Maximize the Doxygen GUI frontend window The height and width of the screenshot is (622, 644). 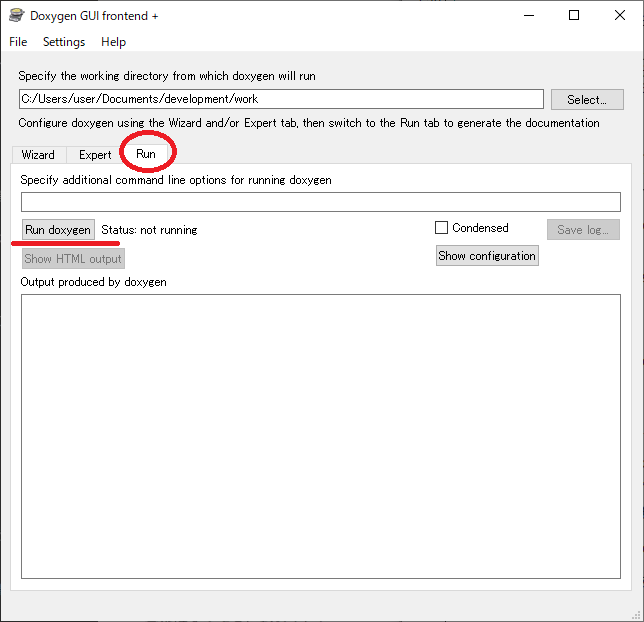coord(573,16)
